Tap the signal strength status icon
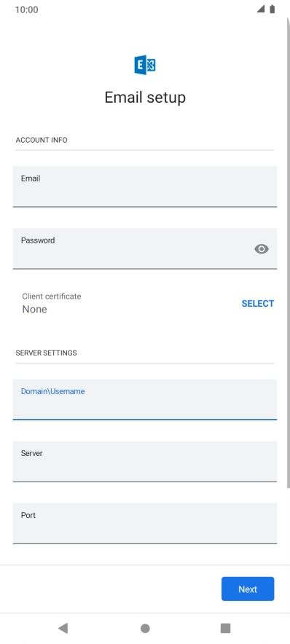290x644 pixels. (x=261, y=9)
